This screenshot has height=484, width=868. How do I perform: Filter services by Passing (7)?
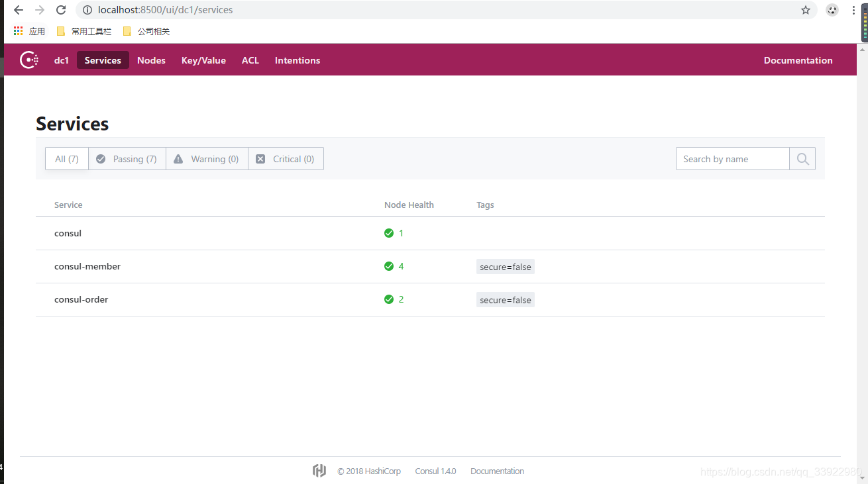click(127, 159)
